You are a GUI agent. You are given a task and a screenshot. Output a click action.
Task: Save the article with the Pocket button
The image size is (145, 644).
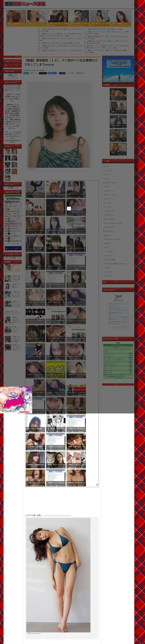[81, 73]
